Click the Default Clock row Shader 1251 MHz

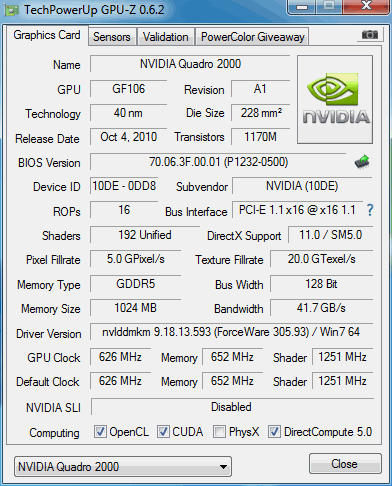(342, 381)
